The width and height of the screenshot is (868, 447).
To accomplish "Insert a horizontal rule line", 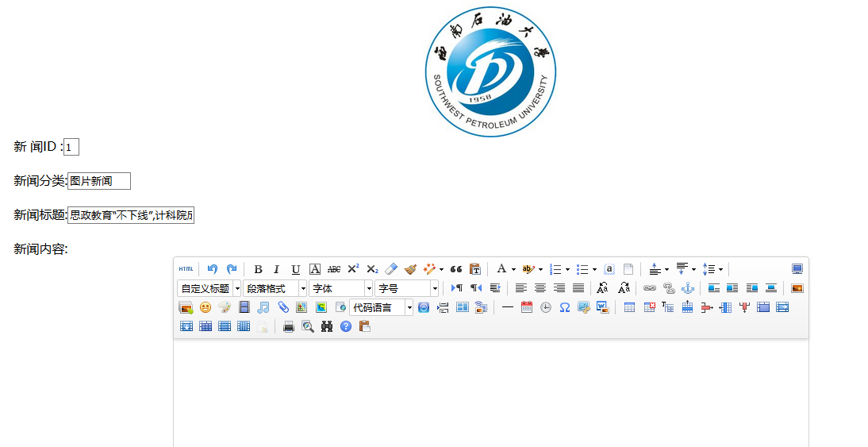I will pyautogui.click(x=508, y=307).
